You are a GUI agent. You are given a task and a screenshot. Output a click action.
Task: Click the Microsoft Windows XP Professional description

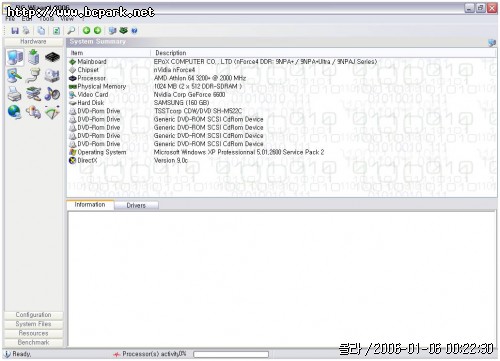(x=239, y=152)
